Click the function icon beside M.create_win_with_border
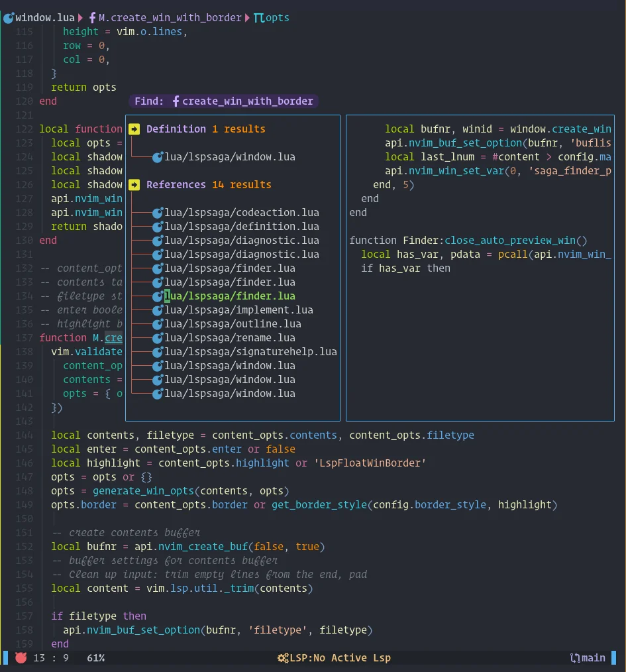 [x=91, y=17]
